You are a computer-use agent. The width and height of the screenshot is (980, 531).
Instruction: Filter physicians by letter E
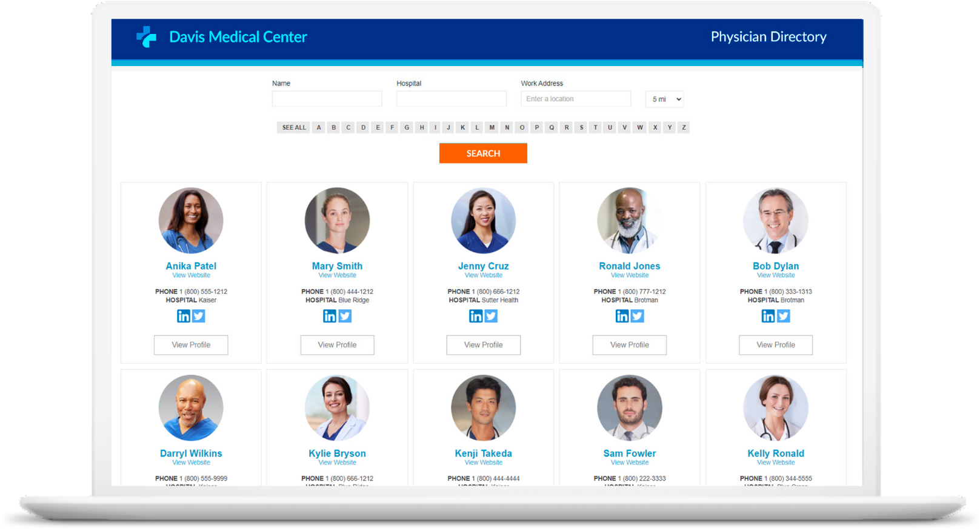tap(378, 127)
